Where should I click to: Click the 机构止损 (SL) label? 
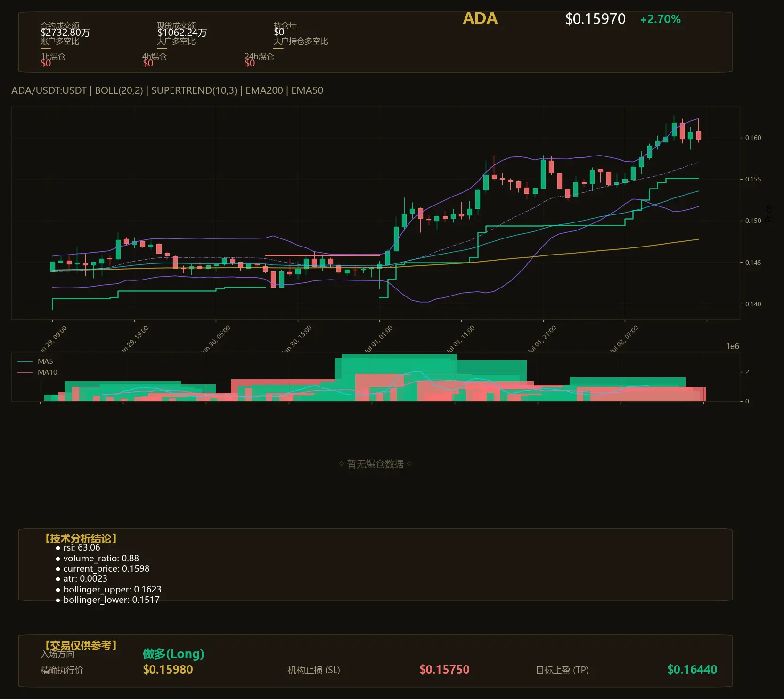point(314,670)
